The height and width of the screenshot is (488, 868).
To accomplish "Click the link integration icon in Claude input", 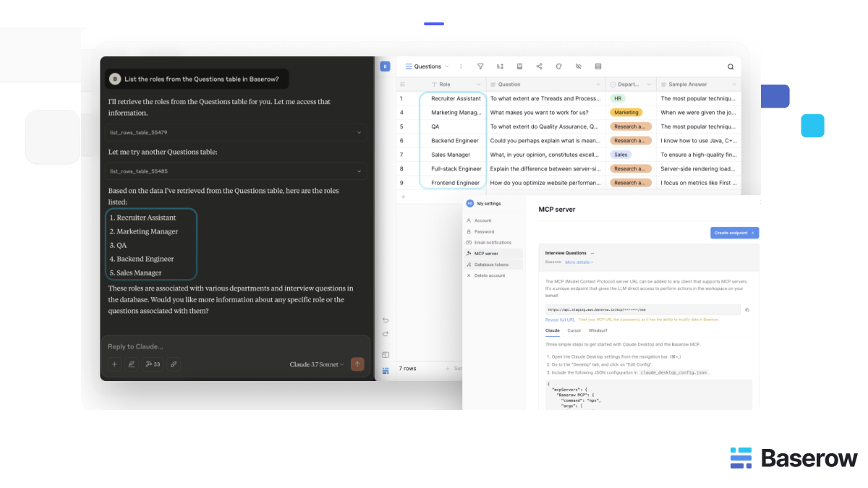I will (174, 364).
